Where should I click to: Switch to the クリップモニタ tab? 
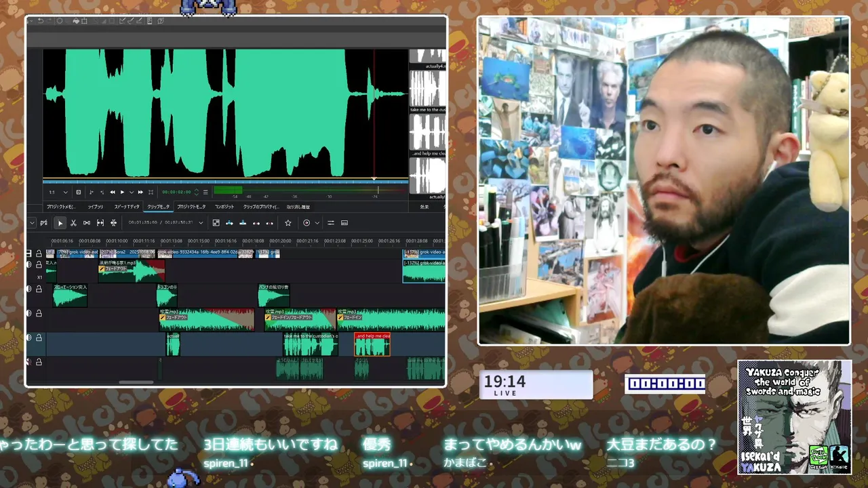158,207
